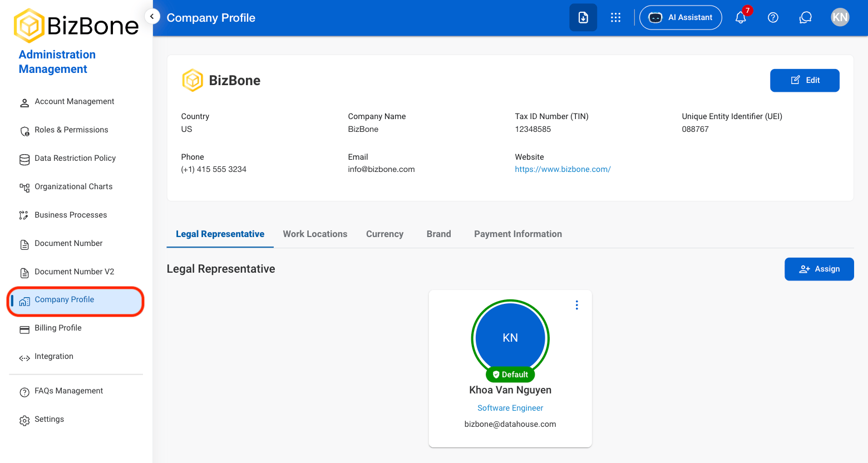Click the BizBone company logo in profile card

point(193,80)
